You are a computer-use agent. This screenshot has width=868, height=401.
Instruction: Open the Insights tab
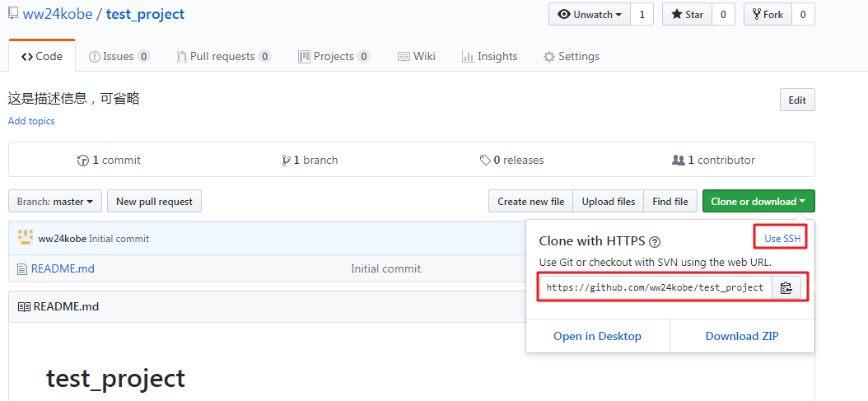[490, 57]
